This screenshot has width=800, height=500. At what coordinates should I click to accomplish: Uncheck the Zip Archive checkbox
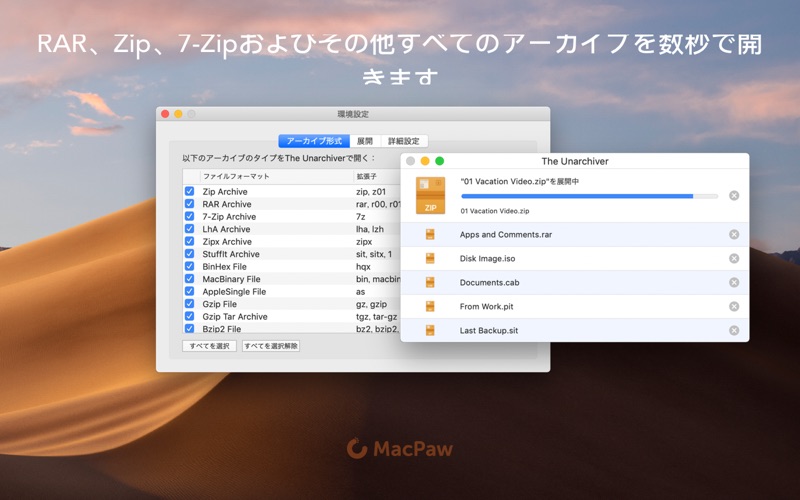(189, 191)
